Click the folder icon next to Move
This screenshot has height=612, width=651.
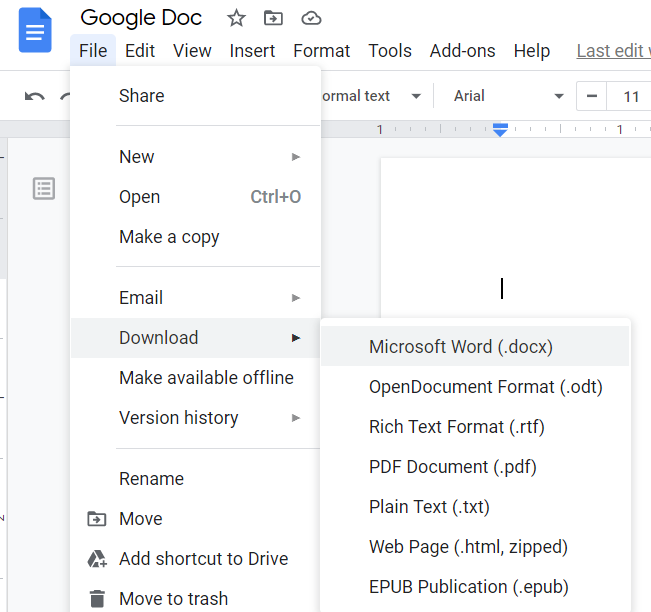point(97,519)
